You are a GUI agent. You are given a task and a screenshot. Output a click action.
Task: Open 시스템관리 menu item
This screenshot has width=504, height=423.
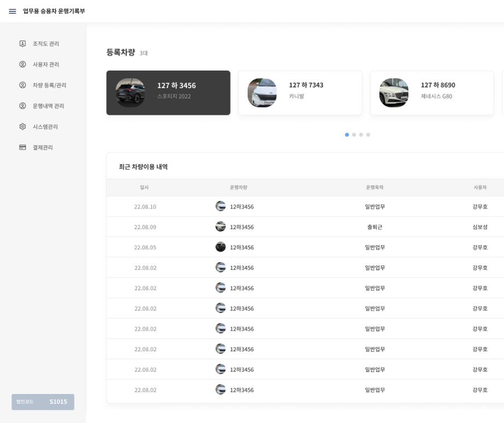[x=45, y=126]
